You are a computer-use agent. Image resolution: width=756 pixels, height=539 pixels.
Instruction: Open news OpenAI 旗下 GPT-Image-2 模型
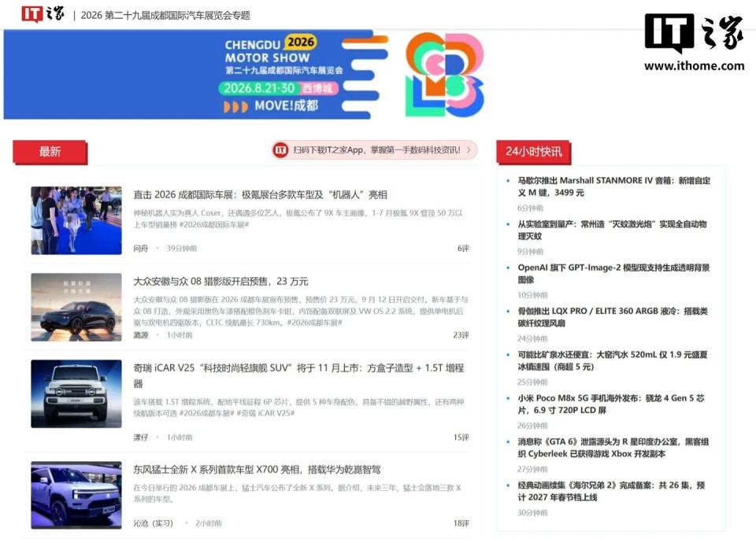[613, 274]
